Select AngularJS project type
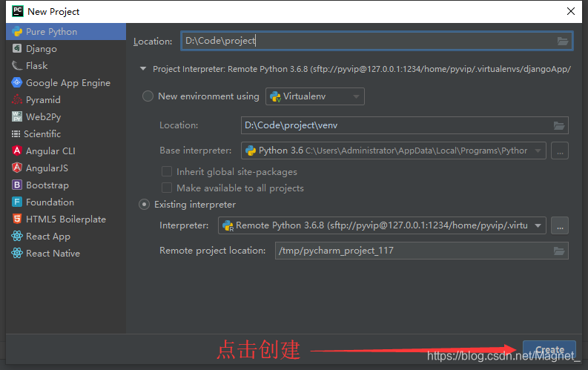 tap(66, 168)
